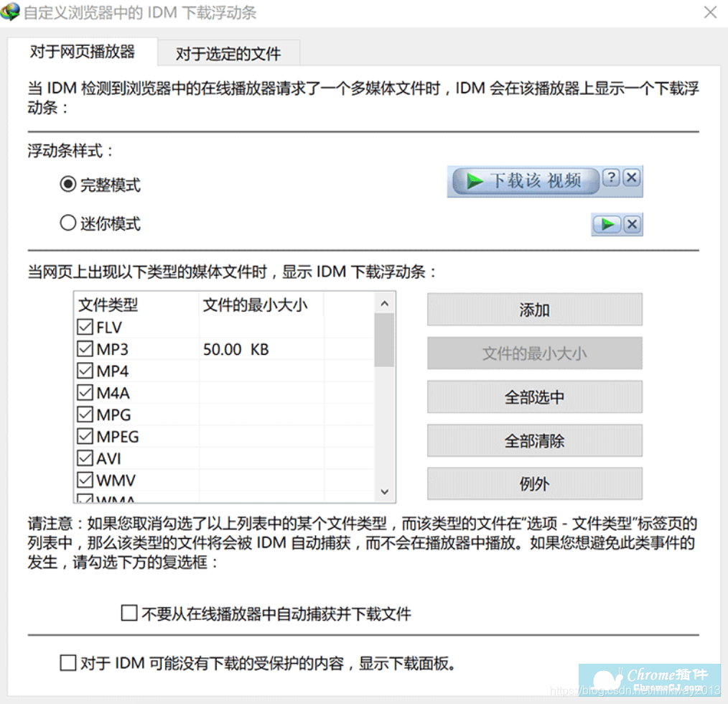The image size is (728, 704).
Task: Uncheck the MPEG file type checkbox
Action: coord(85,436)
